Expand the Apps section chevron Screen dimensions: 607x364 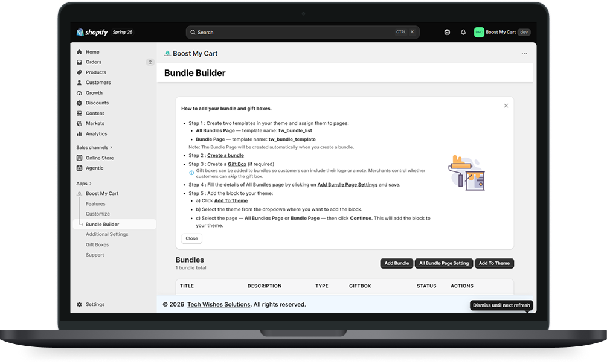[91, 184]
